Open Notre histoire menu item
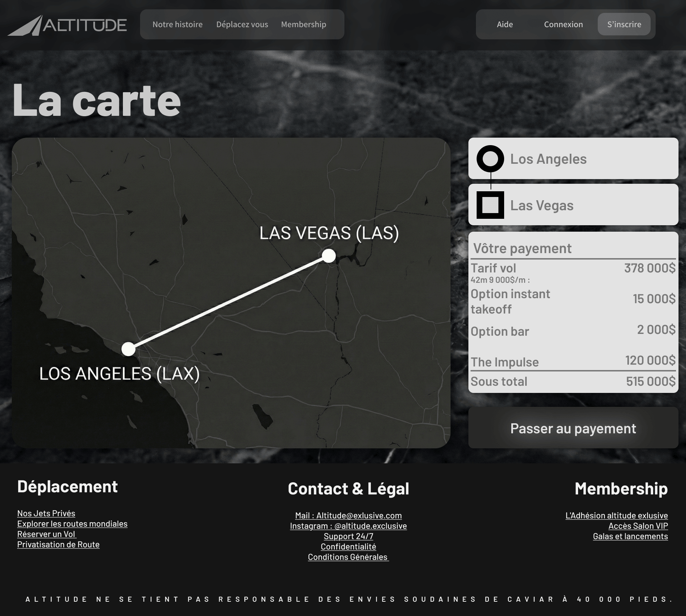The image size is (686, 616). point(178,24)
